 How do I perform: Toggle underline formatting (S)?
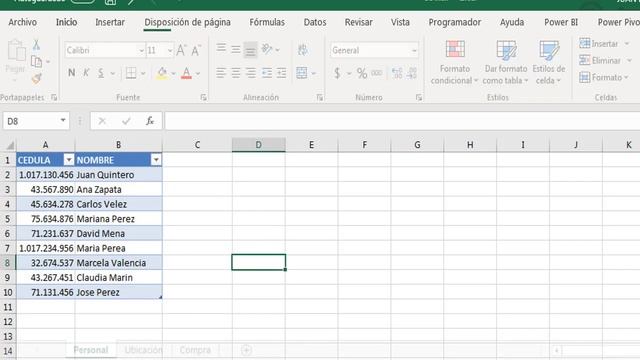click(101, 73)
